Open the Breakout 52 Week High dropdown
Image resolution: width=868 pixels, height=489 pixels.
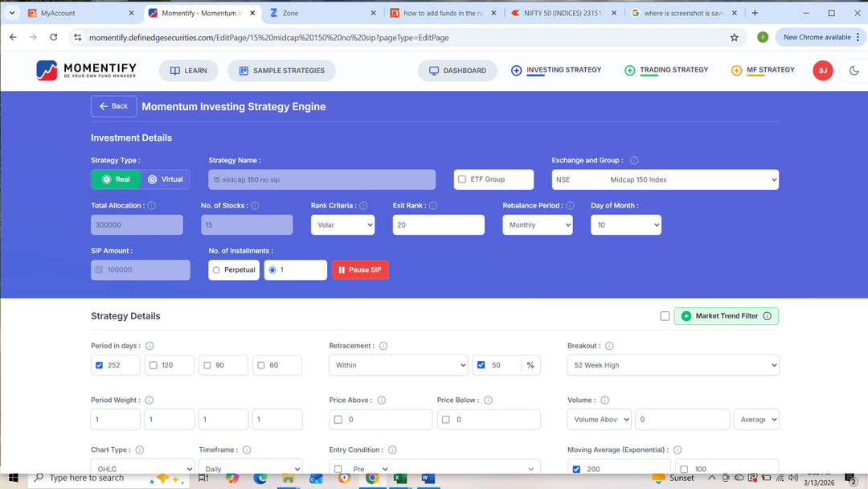coord(674,364)
